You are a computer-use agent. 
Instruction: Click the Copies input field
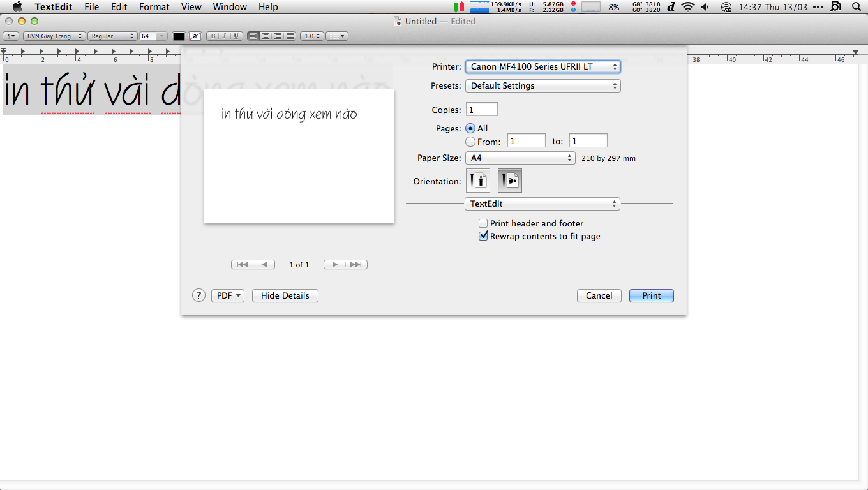[x=482, y=110]
